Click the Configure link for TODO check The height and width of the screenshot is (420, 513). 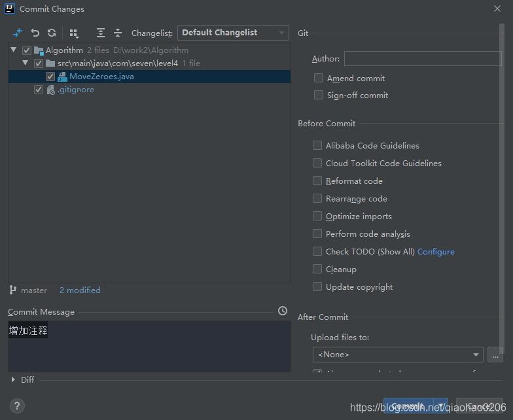point(436,251)
